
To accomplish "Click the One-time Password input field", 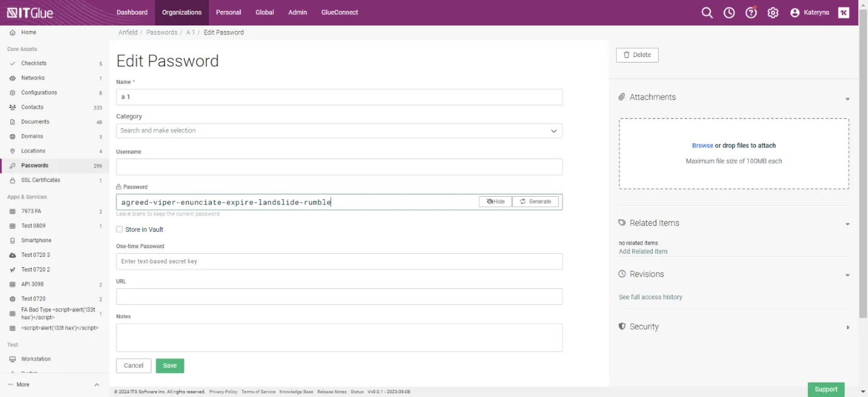I will point(339,262).
